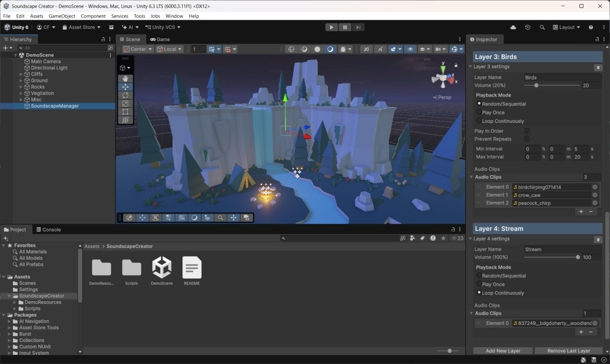Toggle scene visibility eye icon in toolbar

(x=410, y=49)
